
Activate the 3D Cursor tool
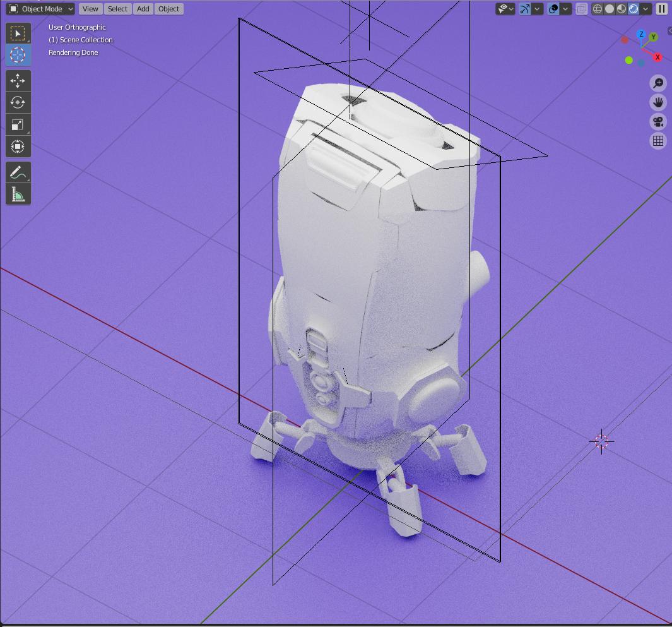click(18, 55)
